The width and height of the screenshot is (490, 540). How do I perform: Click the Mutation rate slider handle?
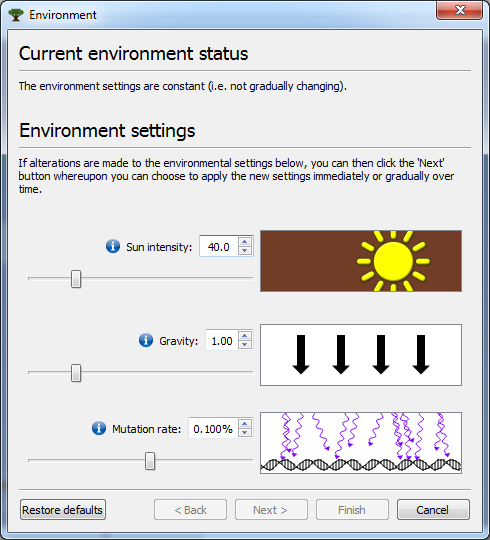point(150,461)
